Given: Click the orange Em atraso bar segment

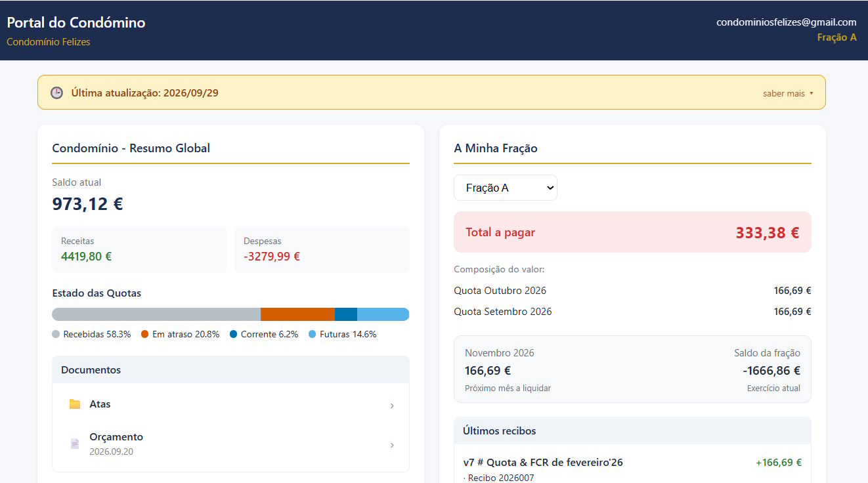Looking at the screenshot, I should pos(297,314).
